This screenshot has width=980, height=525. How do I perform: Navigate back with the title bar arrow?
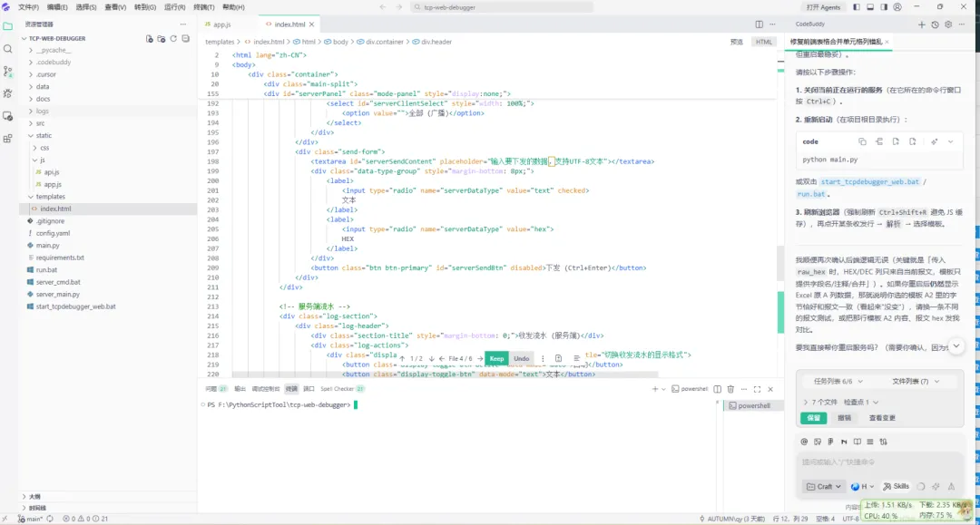[x=383, y=7]
